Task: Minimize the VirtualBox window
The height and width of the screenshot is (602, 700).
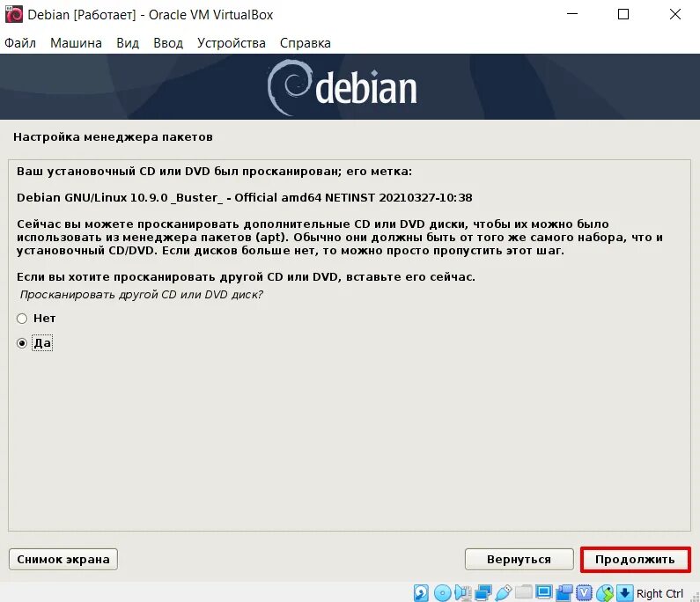Action: (572, 14)
